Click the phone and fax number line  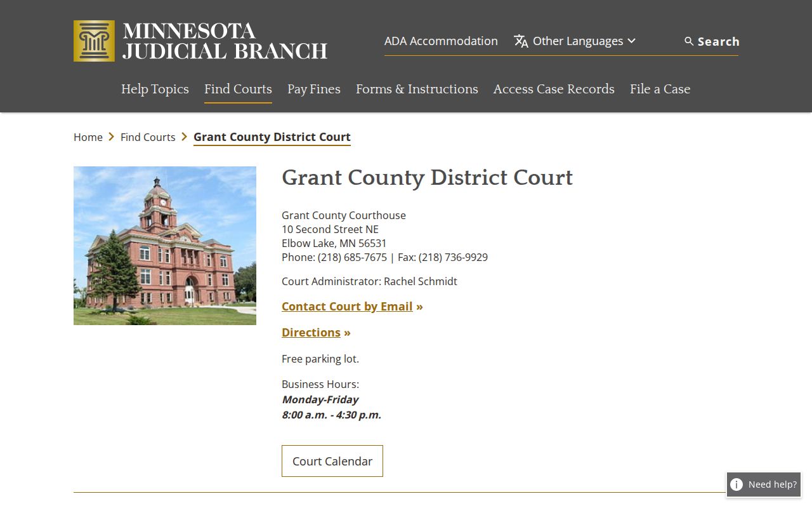click(384, 257)
